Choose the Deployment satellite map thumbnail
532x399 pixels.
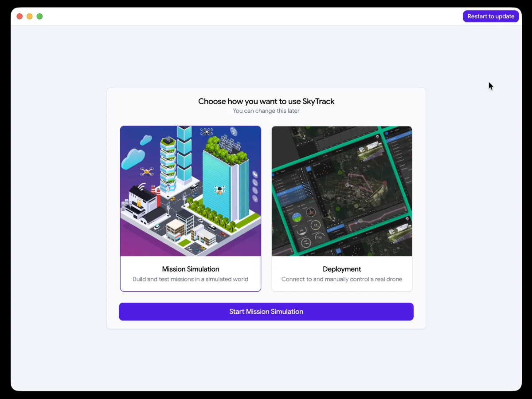click(342, 191)
